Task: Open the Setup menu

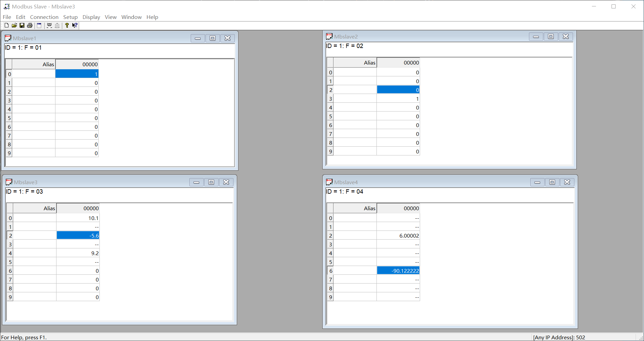Action: [x=70, y=17]
